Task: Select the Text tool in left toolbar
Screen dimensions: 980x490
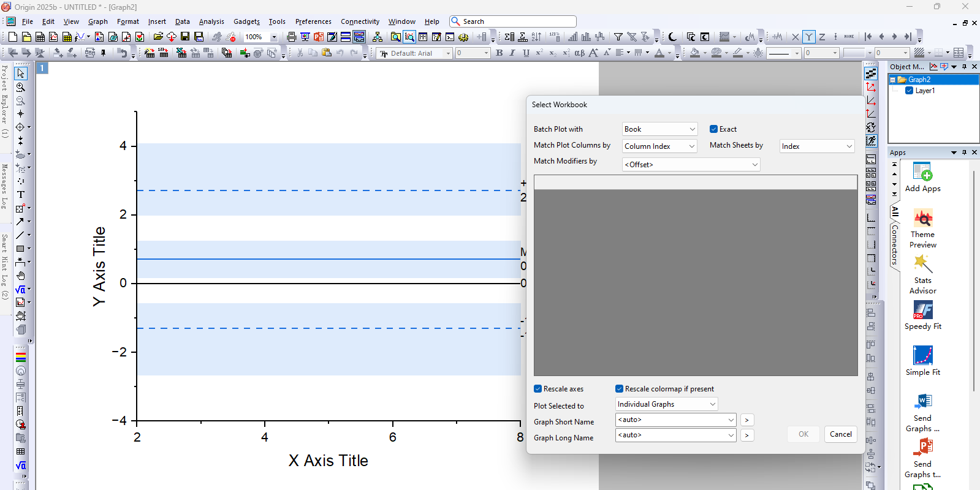Action: [20, 195]
